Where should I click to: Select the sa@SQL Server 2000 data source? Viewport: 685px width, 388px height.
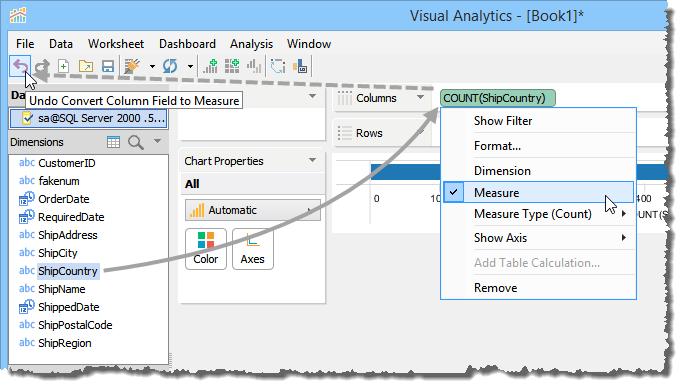tap(89, 118)
